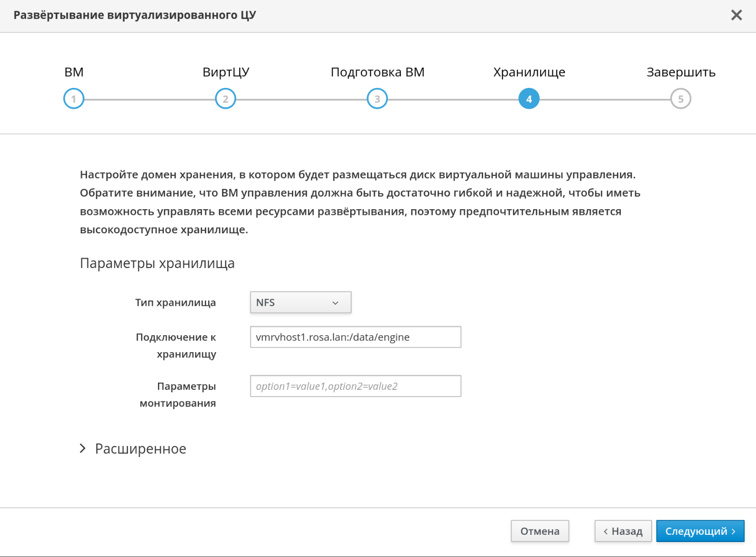The image size is (756, 557).
Task: Open the NFS storage type dropdown
Action: 300,302
